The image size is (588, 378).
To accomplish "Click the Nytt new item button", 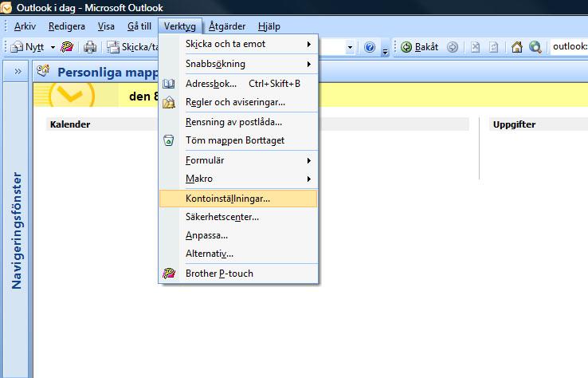I will point(27,47).
